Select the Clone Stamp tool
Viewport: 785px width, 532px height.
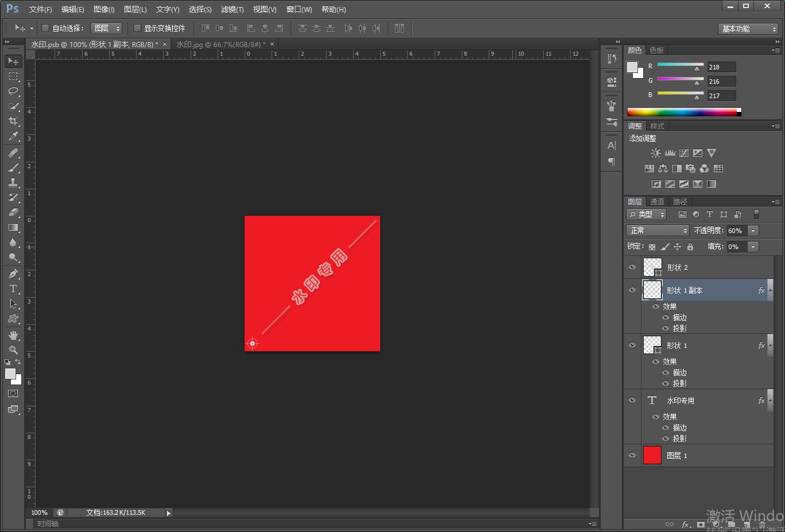click(x=13, y=182)
